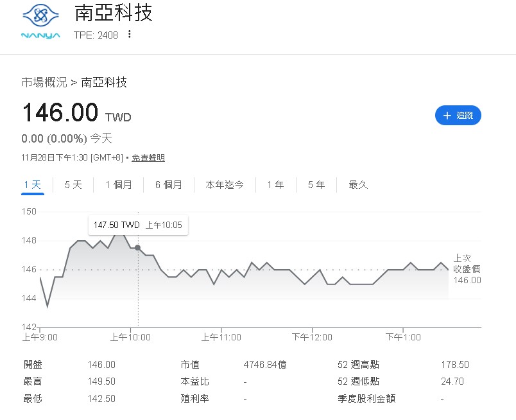Image resolution: width=516 pixels, height=420 pixels.
Task: Open the 免責聲明 disclaimer link
Action: coord(148,157)
